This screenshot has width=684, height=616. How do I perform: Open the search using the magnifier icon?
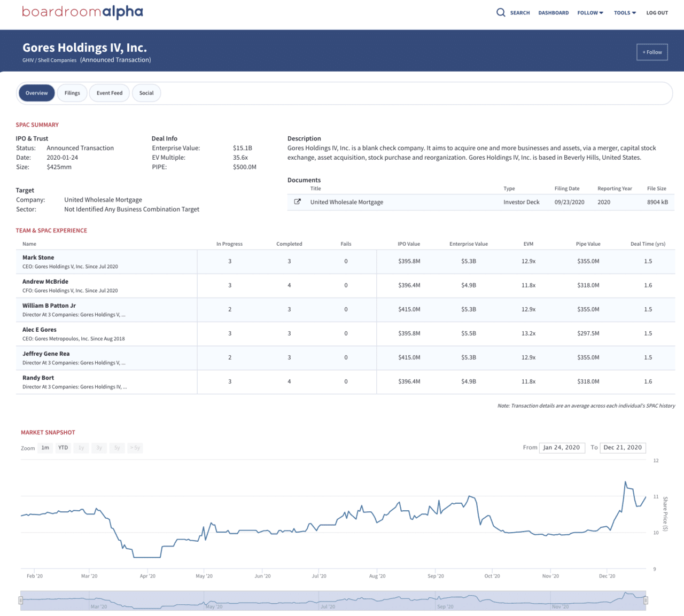tap(501, 12)
